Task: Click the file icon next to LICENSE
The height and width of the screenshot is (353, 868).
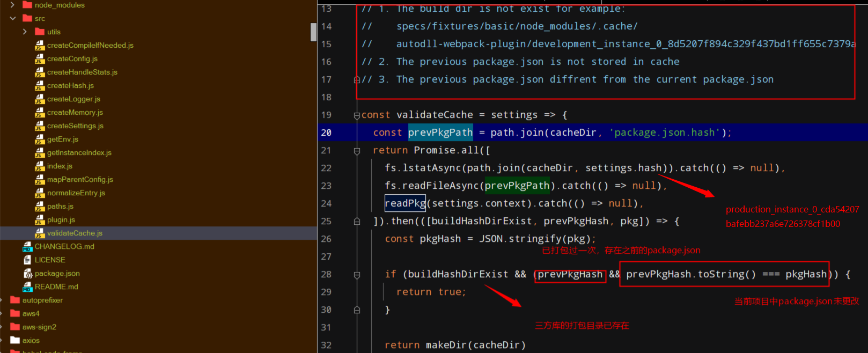Action: 27,260
